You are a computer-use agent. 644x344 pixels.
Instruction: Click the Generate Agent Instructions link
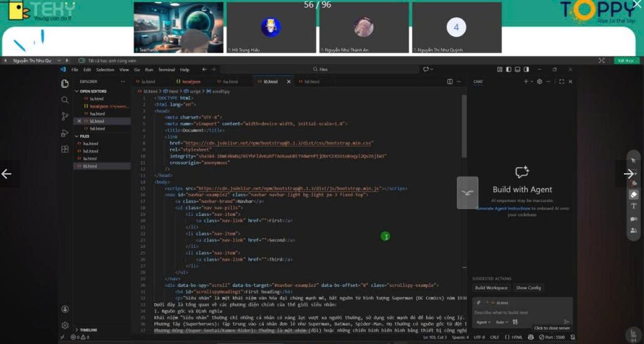pyautogui.click(x=503, y=208)
